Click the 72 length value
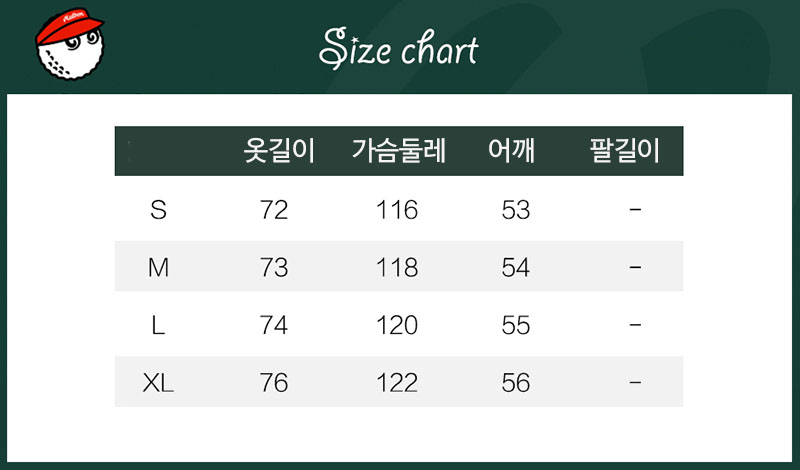800x470 pixels. click(273, 210)
